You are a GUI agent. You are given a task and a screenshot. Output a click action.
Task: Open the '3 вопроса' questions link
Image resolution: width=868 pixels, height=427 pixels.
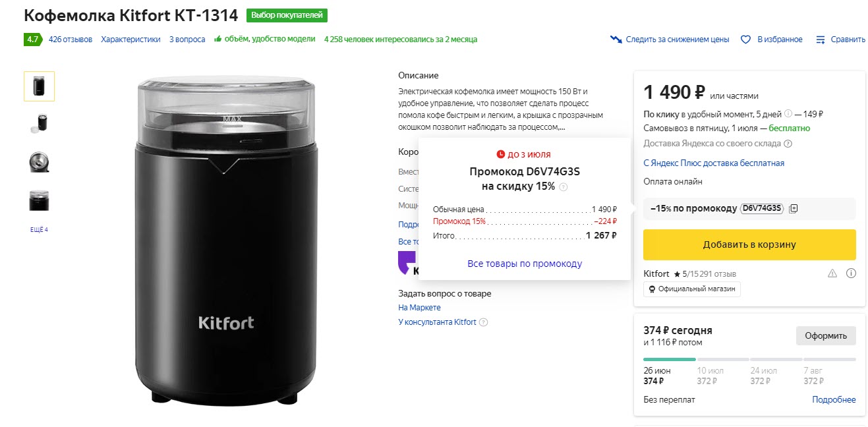coord(187,40)
